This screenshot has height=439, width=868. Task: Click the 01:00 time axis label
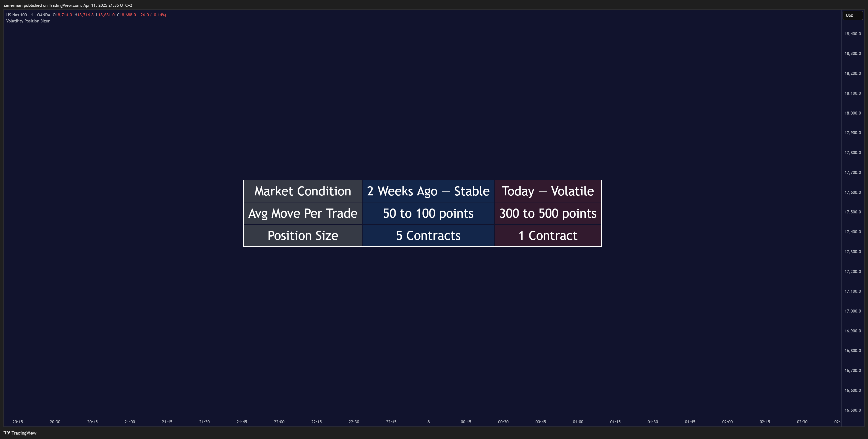click(578, 422)
